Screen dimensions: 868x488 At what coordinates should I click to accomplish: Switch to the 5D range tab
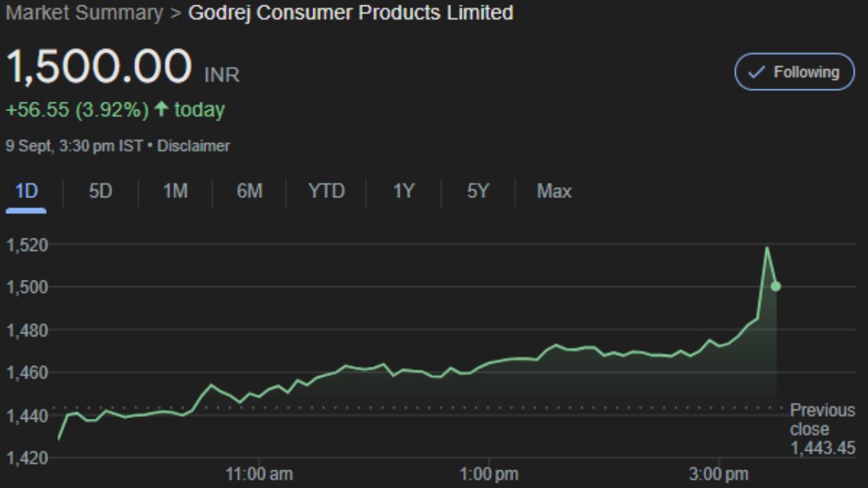click(100, 192)
